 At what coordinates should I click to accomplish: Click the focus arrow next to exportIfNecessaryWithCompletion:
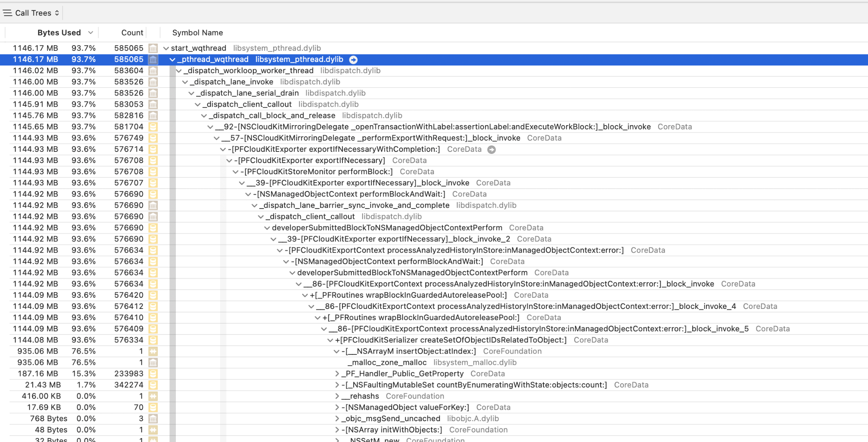point(492,149)
